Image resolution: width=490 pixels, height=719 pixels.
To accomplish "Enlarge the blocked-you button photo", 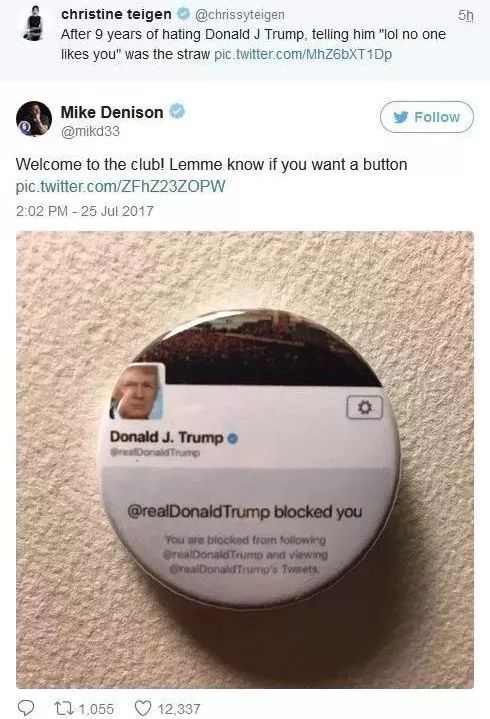I will point(245,459).
